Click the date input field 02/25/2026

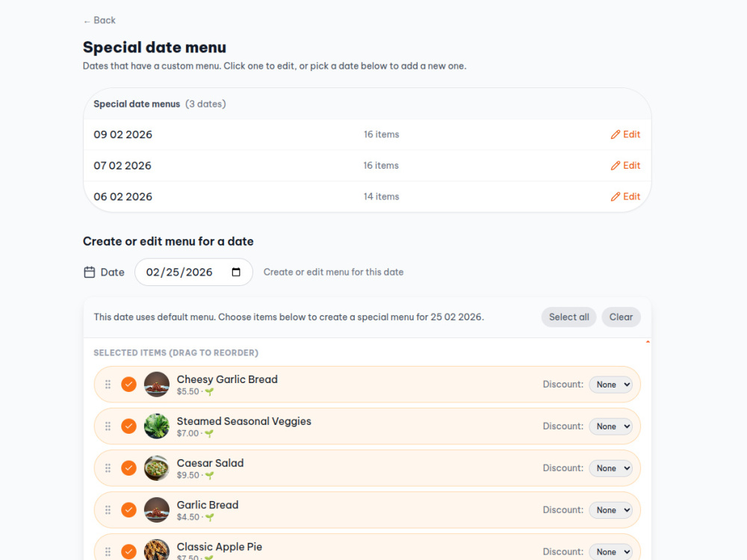click(193, 272)
